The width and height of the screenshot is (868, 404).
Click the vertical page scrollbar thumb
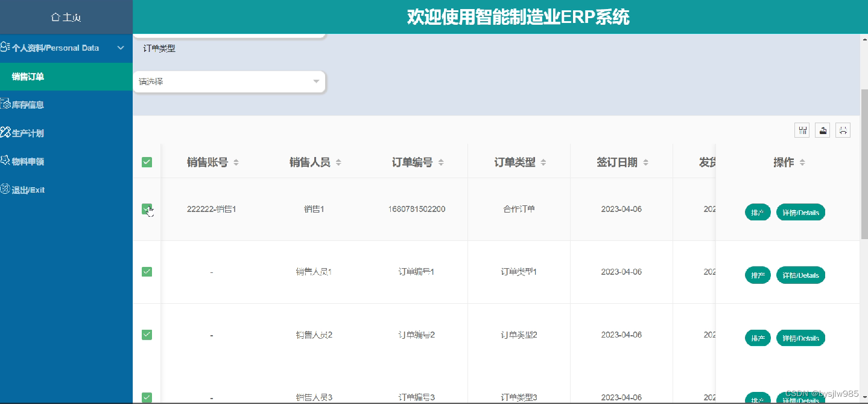coord(864,163)
